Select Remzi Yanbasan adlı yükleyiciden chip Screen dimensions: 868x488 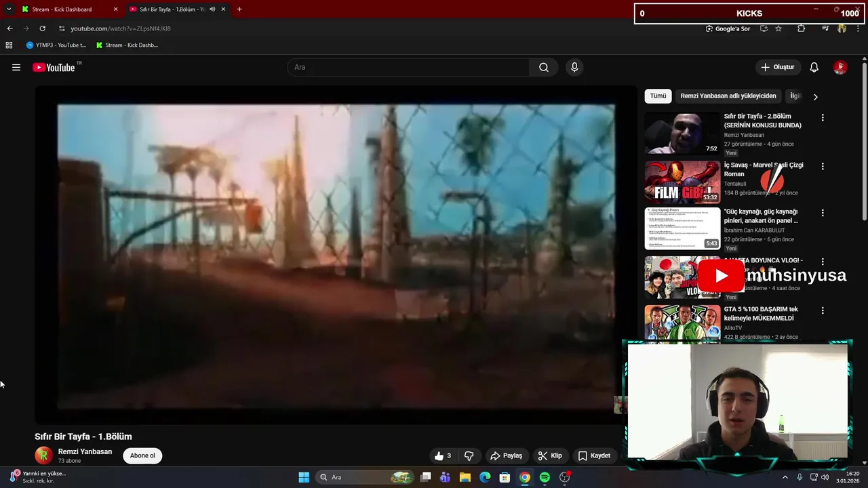728,96
